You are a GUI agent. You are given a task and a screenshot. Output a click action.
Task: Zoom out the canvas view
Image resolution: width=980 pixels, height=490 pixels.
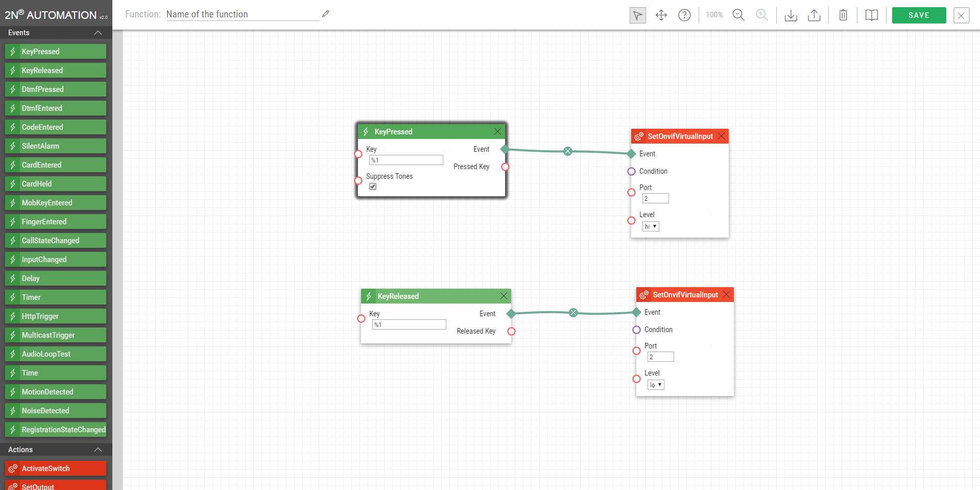pos(738,15)
